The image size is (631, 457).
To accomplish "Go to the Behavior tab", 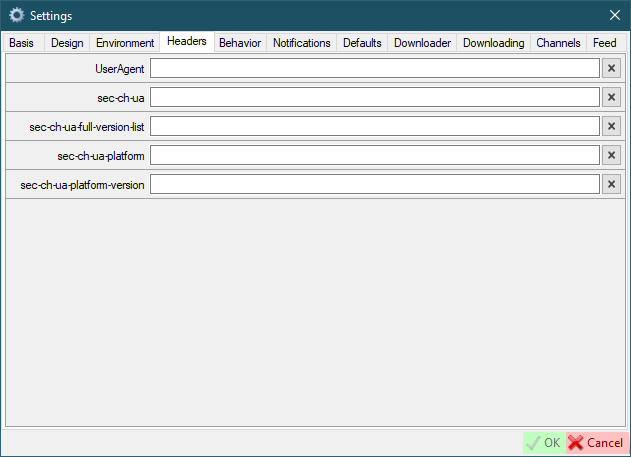I will (x=240, y=43).
